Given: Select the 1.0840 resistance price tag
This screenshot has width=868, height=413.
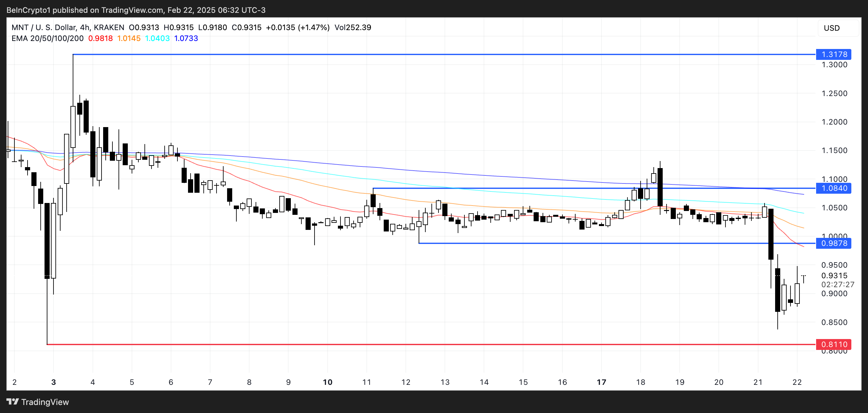Looking at the screenshot, I should coord(834,188).
